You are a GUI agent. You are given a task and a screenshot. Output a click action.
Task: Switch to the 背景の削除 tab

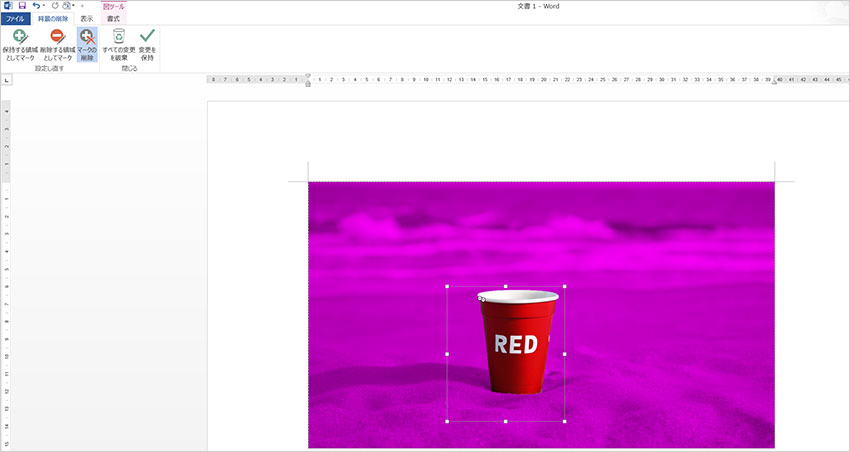(53, 19)
